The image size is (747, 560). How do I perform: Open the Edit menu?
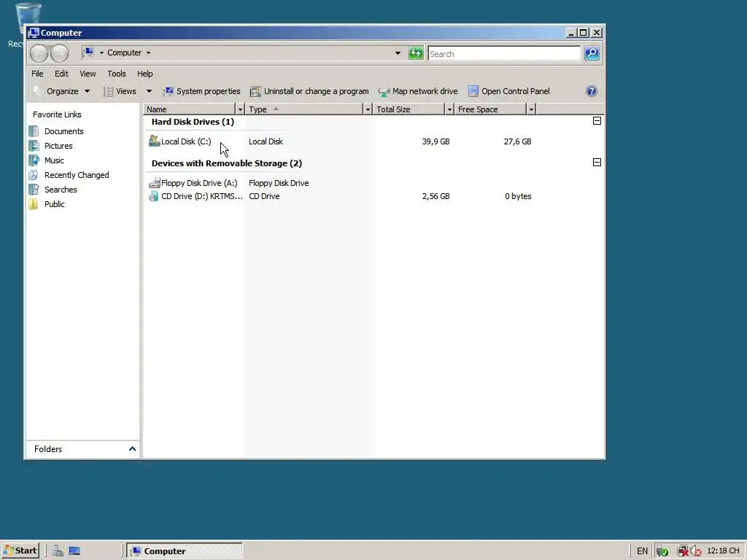[x=61, y=74]
